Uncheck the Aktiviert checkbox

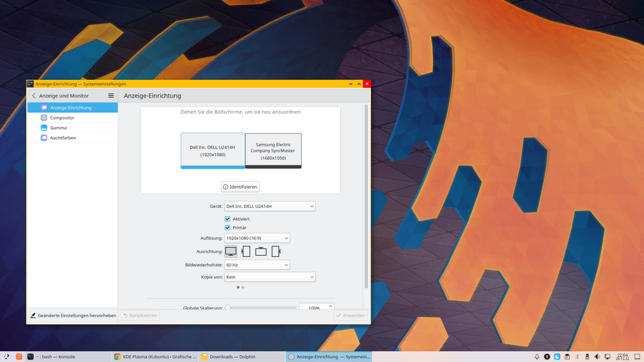tap(228, 219)
